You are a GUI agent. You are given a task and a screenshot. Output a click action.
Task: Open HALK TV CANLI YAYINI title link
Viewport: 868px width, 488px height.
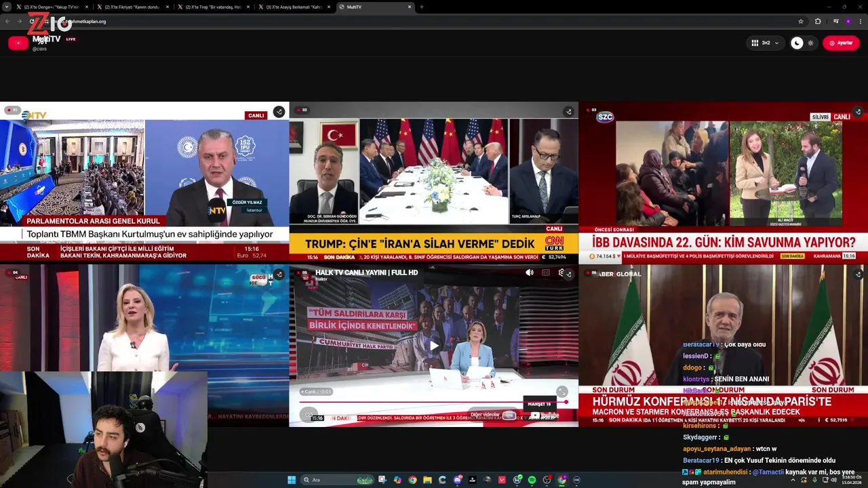tap(366, 272)
